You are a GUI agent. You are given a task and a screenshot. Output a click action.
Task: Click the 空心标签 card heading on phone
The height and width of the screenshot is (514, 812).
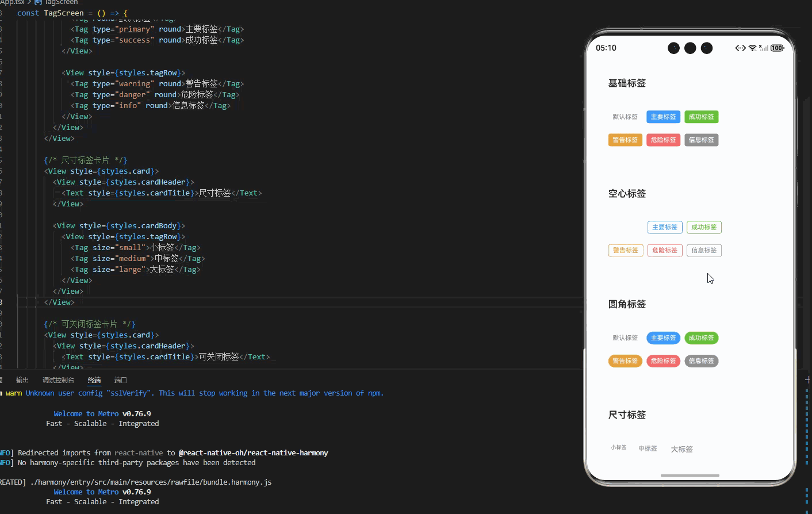[627, 194]
